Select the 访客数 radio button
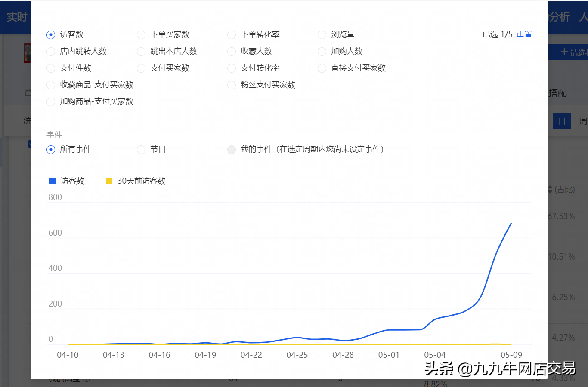 click(51, 35)
